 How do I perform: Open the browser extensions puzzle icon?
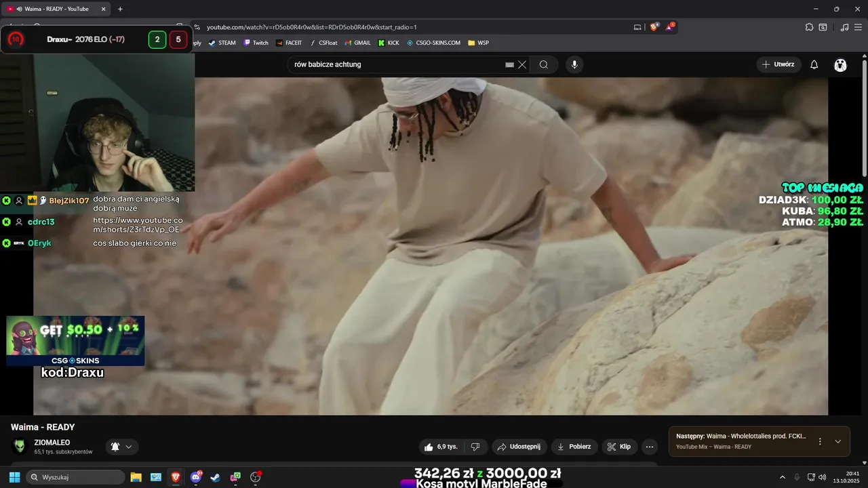(x=809, y=27)
